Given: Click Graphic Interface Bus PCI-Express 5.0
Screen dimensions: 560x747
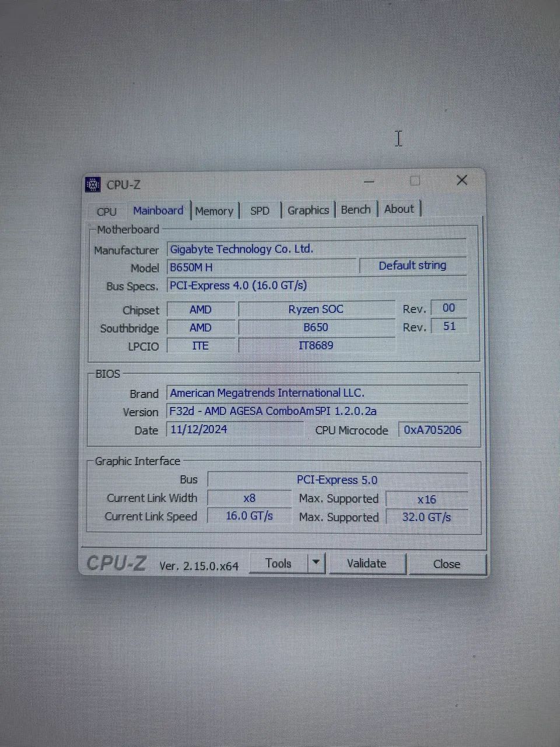Looking at the screenshot, I should pyautogui.click(x=337, y=480).
